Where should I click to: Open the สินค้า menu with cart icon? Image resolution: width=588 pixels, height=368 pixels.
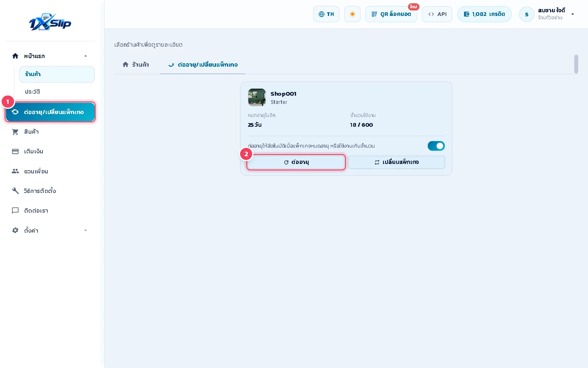click(50, 132)
